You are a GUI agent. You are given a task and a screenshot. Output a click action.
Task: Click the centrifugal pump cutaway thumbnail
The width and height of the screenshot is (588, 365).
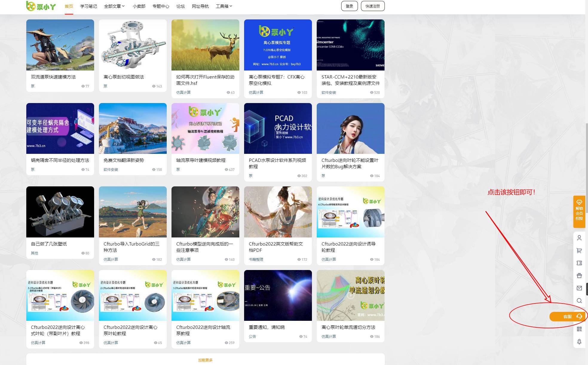pos(133,45)
